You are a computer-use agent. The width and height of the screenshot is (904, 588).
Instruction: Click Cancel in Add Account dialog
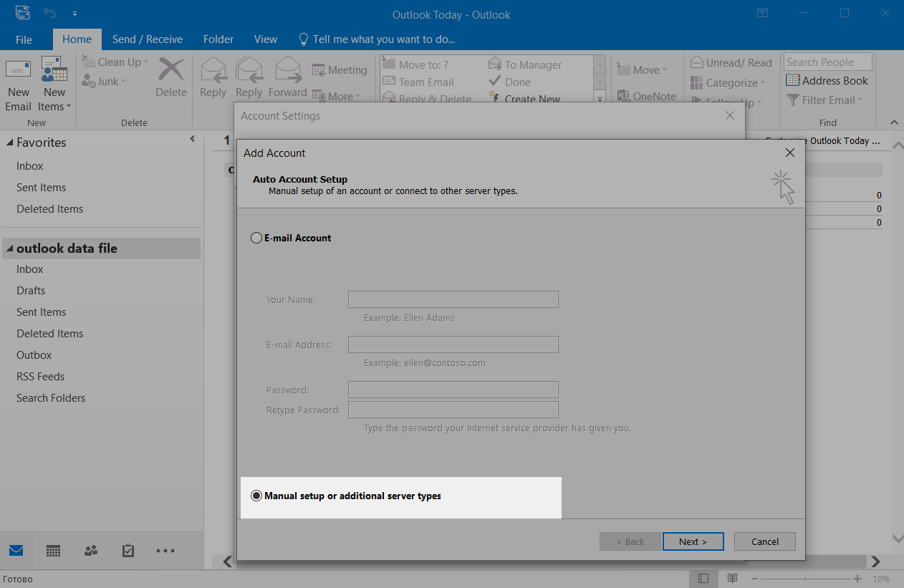pyautogui.click(x=764, y=541)
